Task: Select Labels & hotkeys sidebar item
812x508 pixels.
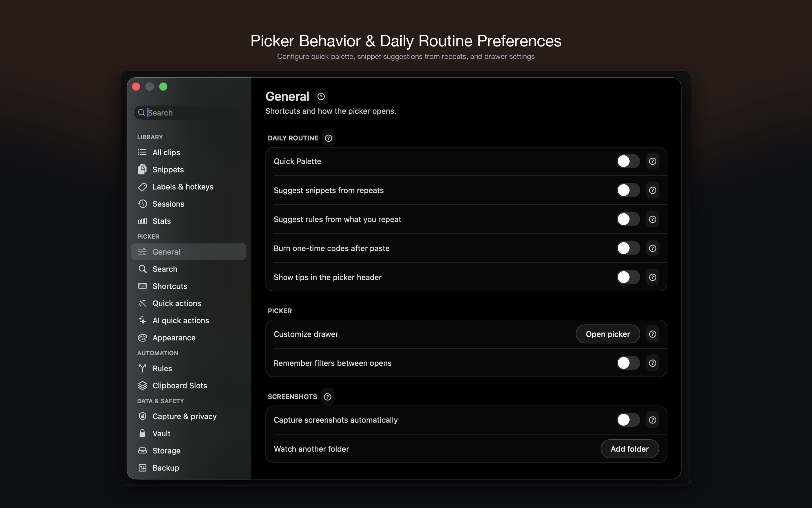Action: (188, 187)
